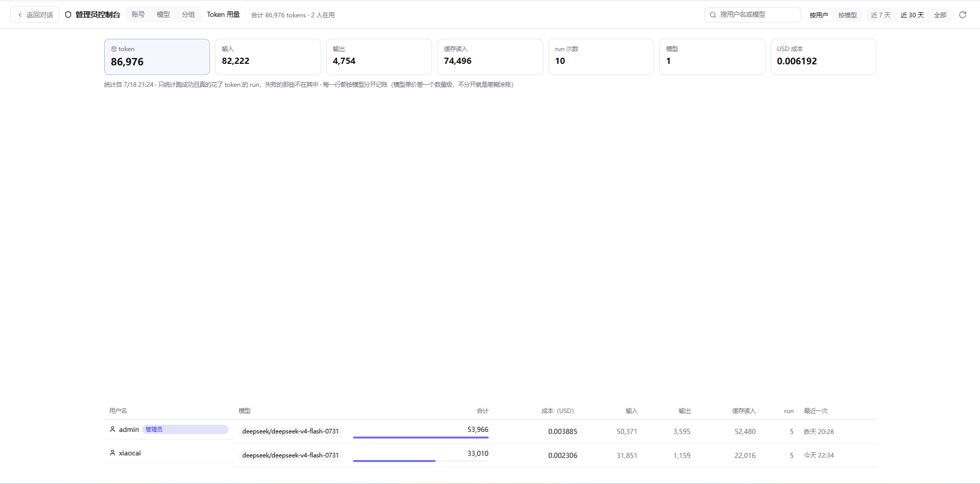Screen dimensions: 980x484
Task: Switch to the 模型 tab
Action: coord(163,14)
